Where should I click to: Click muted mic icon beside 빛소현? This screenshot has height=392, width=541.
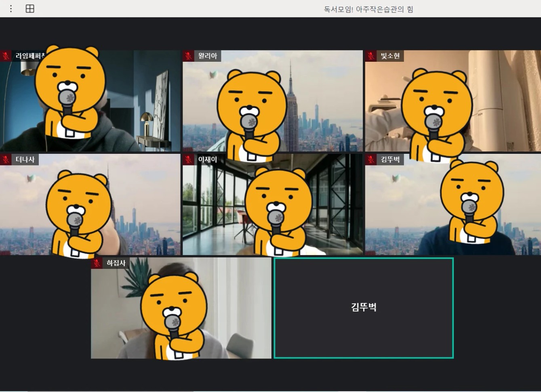coord(371,56)
